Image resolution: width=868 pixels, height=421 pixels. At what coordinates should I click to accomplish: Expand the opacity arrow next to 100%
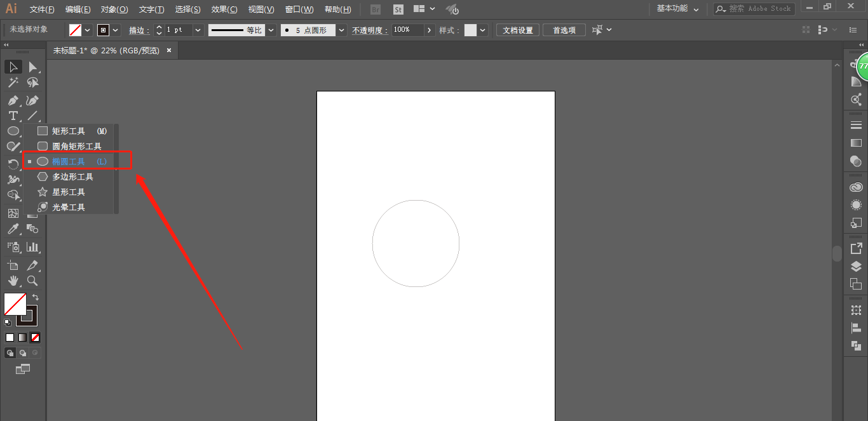(x=430, y=30)
